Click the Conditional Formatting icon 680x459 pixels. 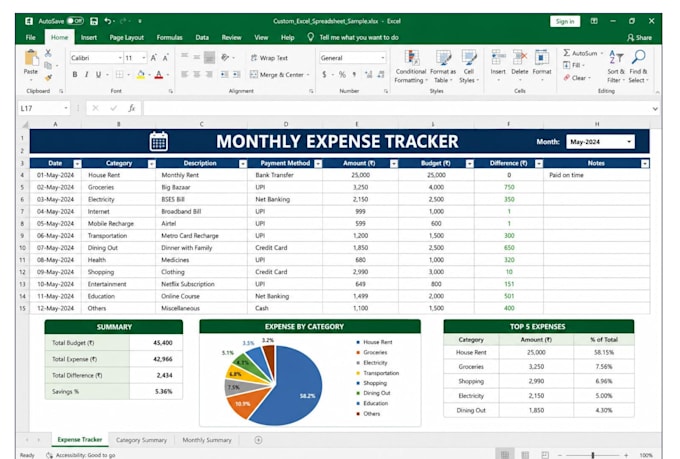411,57
